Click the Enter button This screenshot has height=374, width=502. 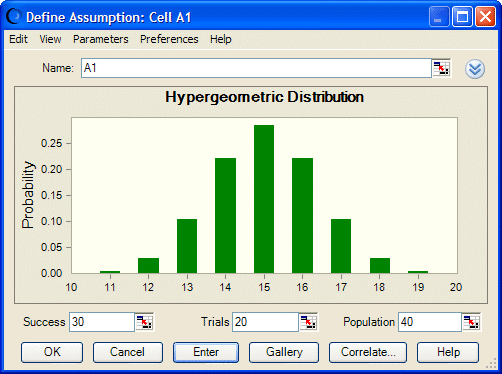pos(206,352)
